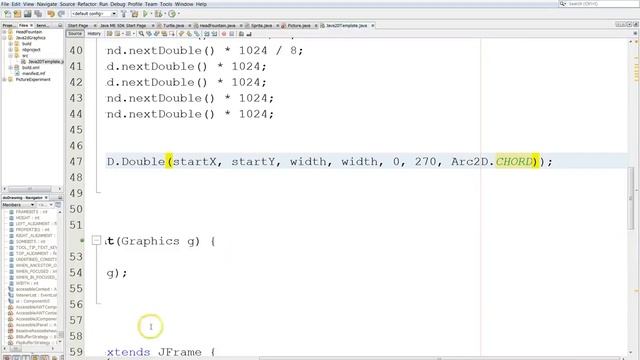Switch to the Turtle.java tab

[173, 25]
